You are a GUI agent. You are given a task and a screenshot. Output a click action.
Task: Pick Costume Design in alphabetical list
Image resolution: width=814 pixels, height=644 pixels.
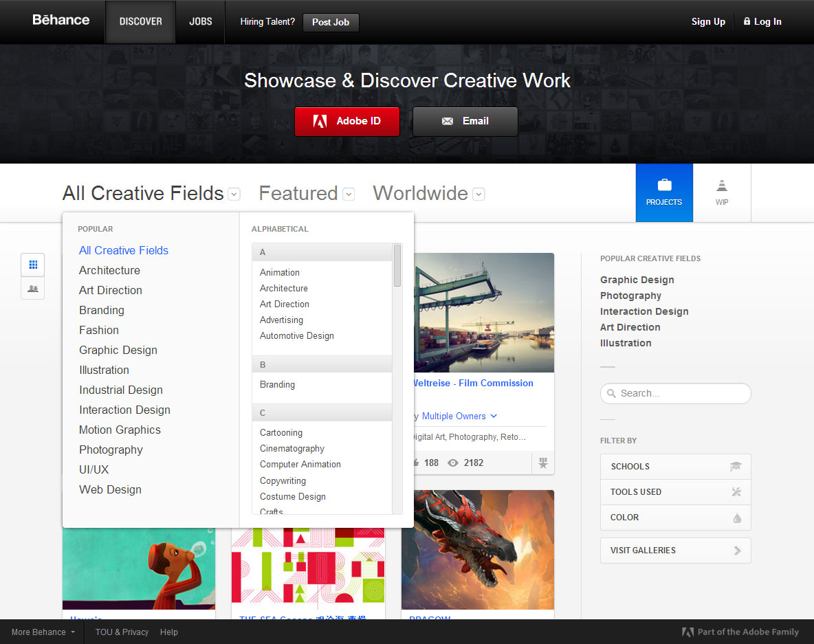(293, 497)
